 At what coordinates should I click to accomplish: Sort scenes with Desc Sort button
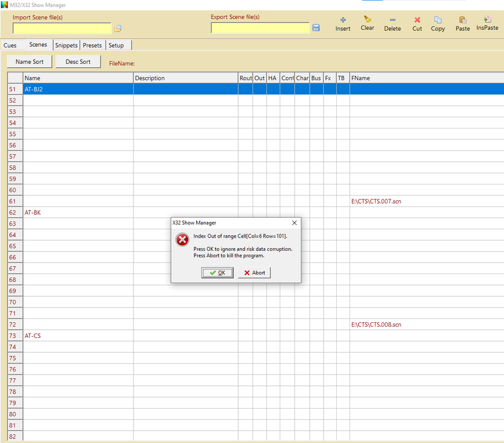click(78, 61)
